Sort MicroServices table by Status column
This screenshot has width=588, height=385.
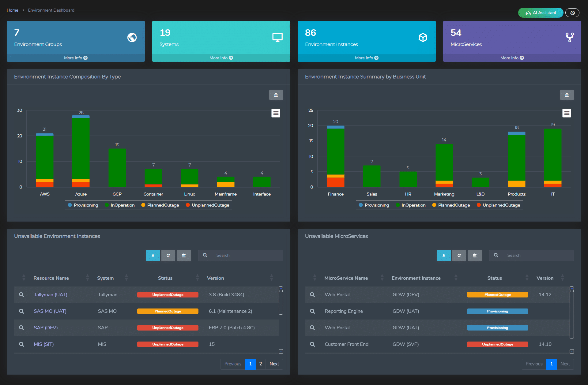pyautogui.click(x=495, y=278)
